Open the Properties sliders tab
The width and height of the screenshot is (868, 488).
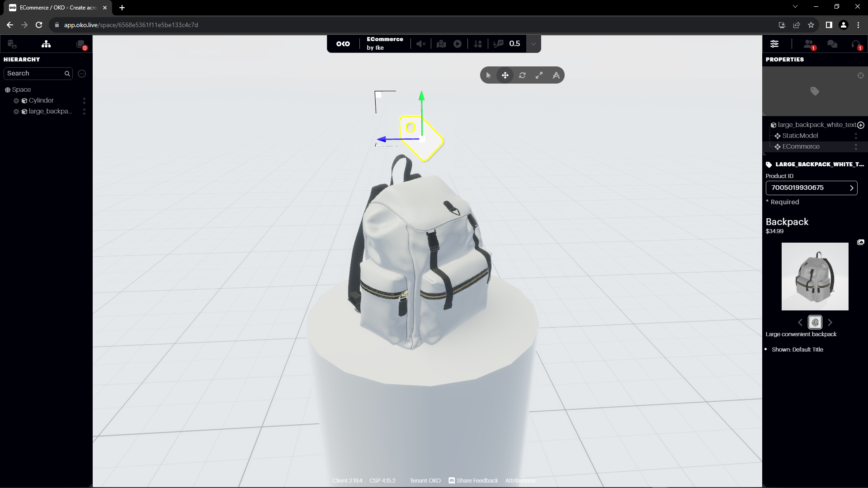(x=774, y=44)
